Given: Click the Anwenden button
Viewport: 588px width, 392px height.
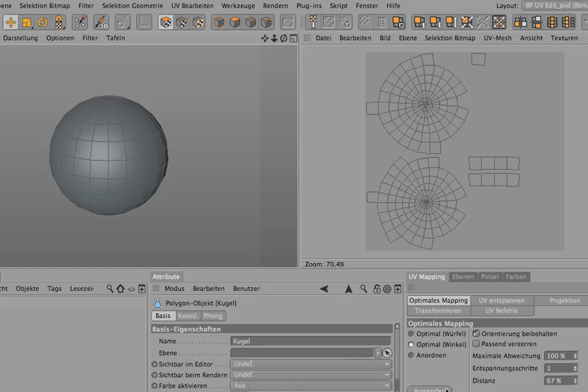Looking at the screenshot, I should pyautogui.click(x=430, y=390).
